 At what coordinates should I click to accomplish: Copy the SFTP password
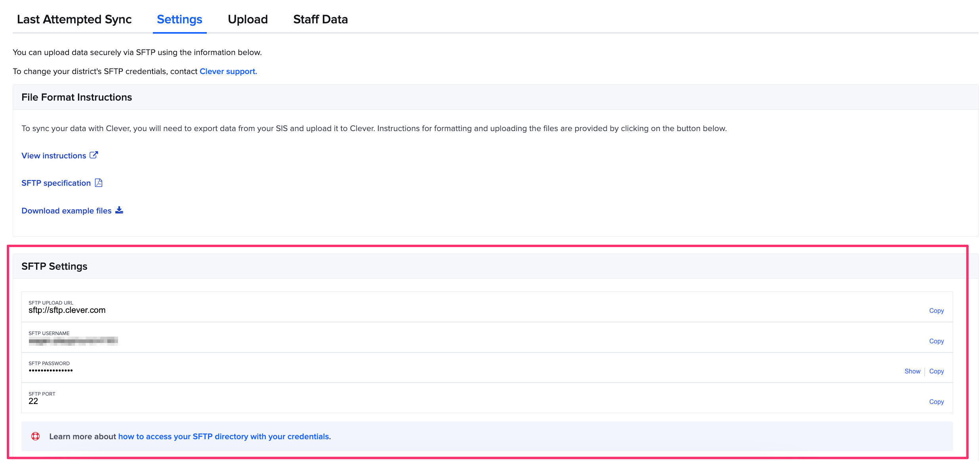click(936, 371)
